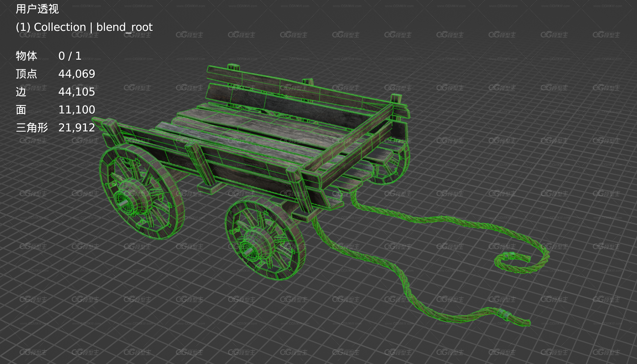Select the front-left wagon wheel
637x364 pixels.
point(141,191)
